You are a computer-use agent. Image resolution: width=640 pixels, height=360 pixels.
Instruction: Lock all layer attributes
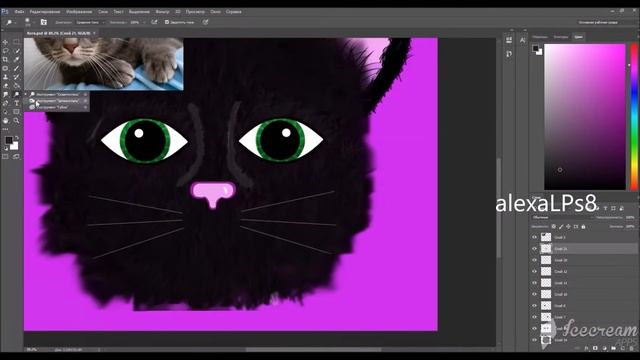point(583,227)
